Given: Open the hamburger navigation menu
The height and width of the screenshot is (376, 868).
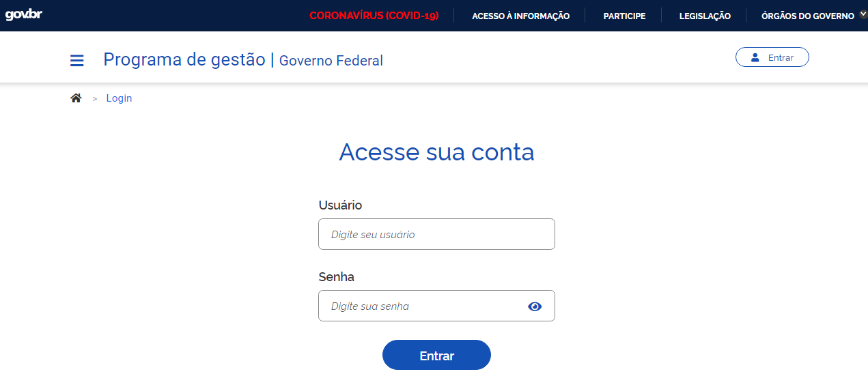Looking at the screenshot, I should coord(77,61).
